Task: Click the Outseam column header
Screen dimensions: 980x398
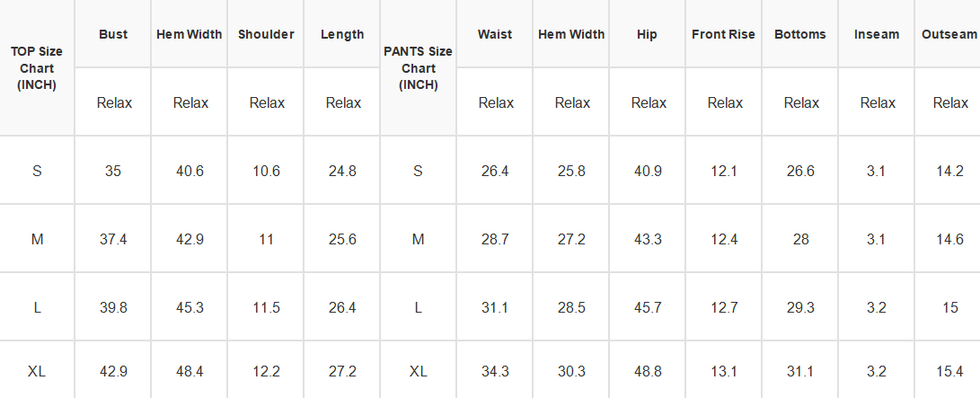Action: (949, 34)
